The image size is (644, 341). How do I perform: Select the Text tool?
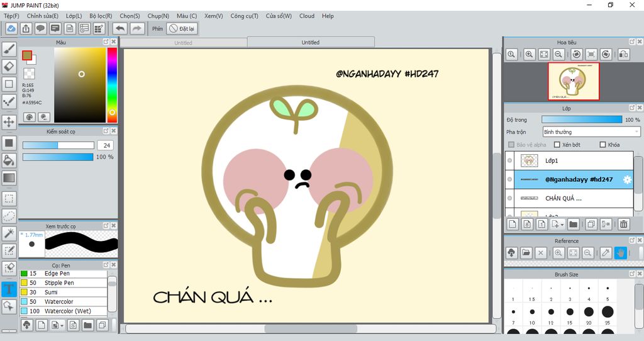pyautogui.click(x=9, y=289)
